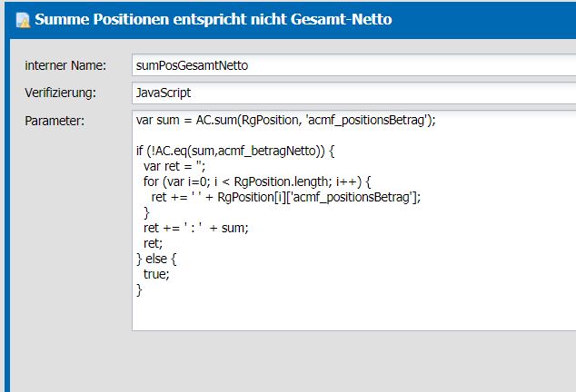576x392 pixels.
Task: Click the 'Parameter:' label
Action: pyautogui.click(x=55, y=121)
